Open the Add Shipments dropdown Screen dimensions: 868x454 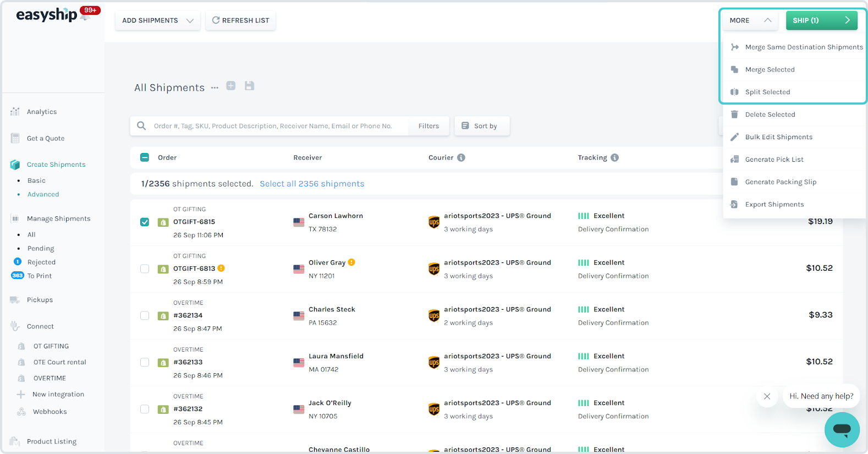(x=158, y=20)
